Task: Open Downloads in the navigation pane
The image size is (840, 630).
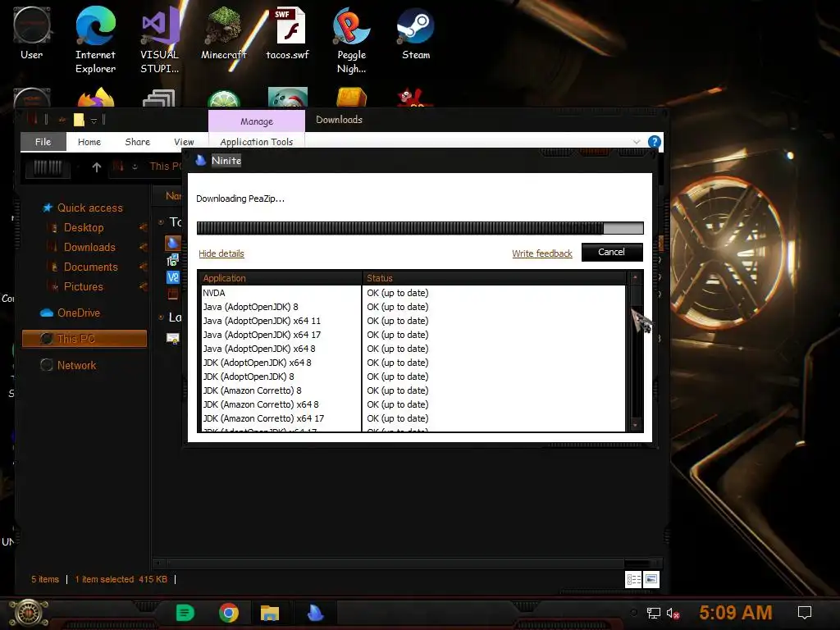Action: coord(89,248)
